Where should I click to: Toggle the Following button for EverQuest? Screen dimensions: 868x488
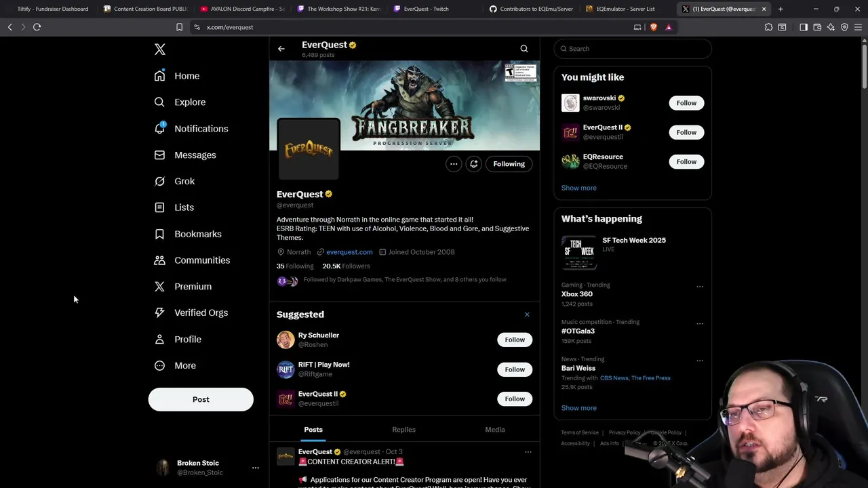(x=509, y=164)
